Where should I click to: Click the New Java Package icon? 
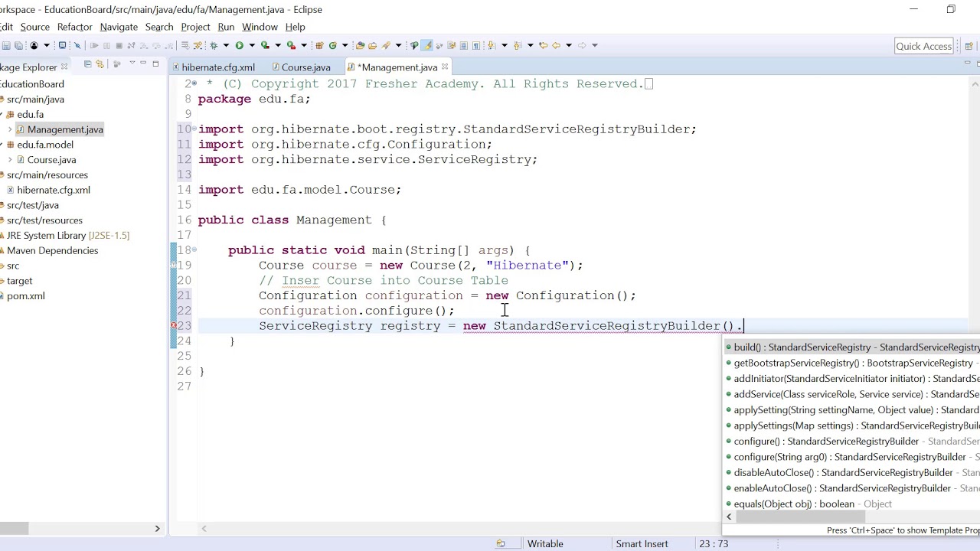319,46
